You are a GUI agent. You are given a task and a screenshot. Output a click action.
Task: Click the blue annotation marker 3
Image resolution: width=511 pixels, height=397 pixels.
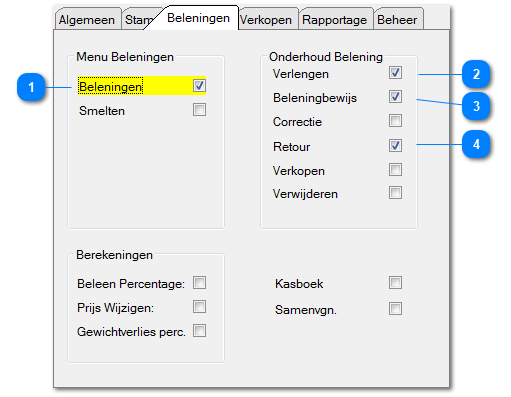click(x=476, y=106)
